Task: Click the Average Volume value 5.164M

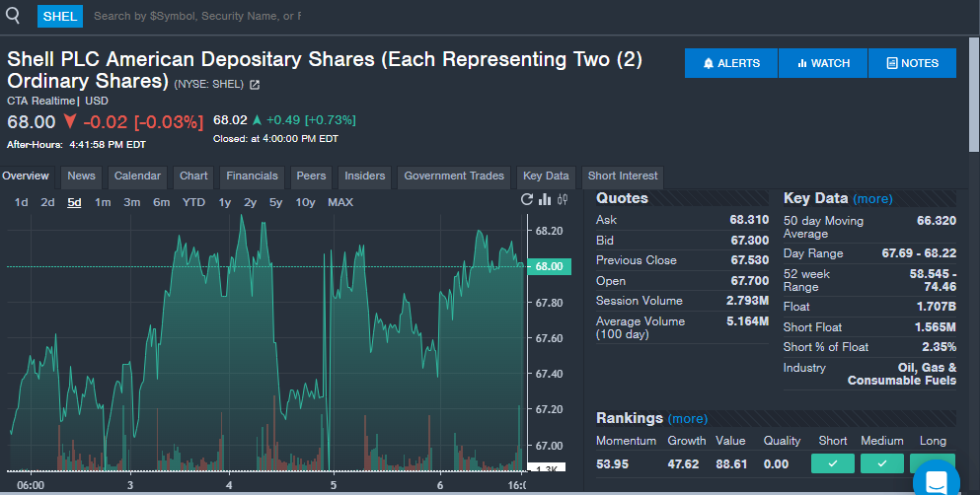Action: tap(747, 321)
